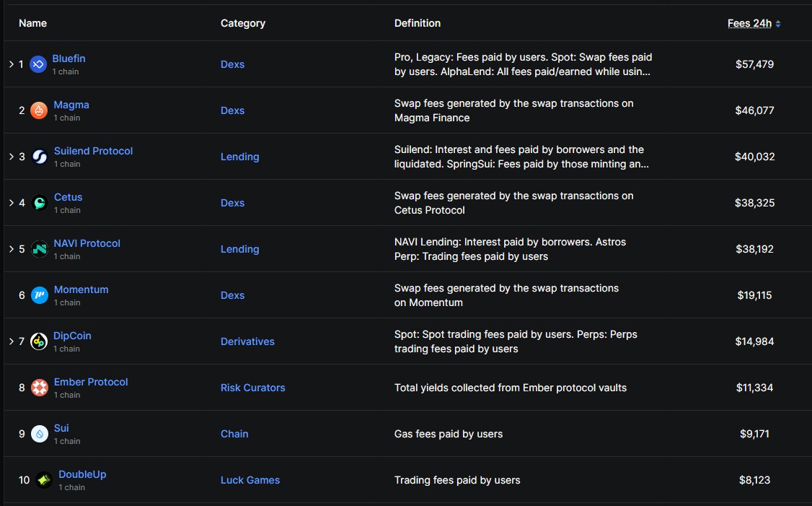The image size is (812, 506).
Task: Click the Definition column header
Action: point(418,23)
